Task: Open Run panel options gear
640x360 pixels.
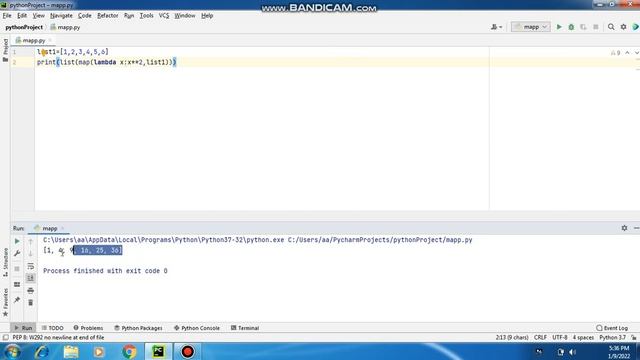Action: [x=624, y=228]
